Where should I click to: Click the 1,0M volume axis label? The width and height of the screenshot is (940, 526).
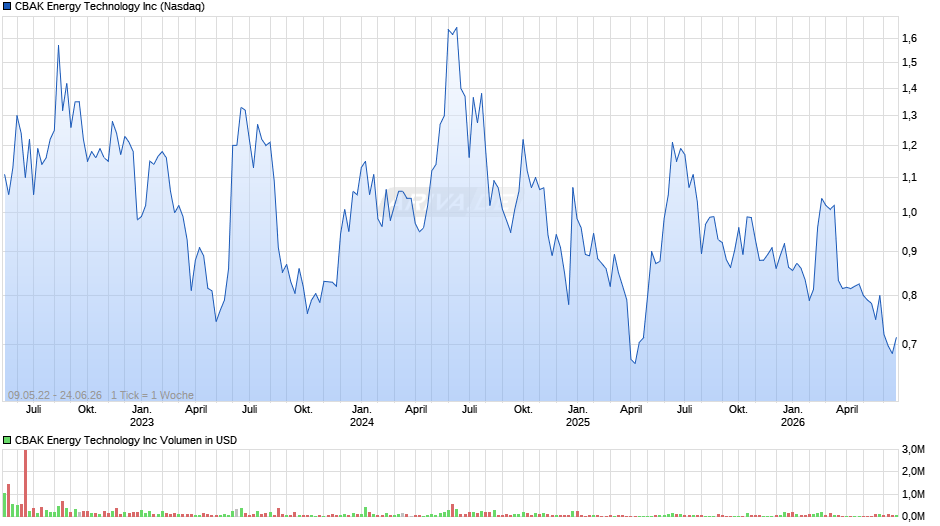point(913,494)
